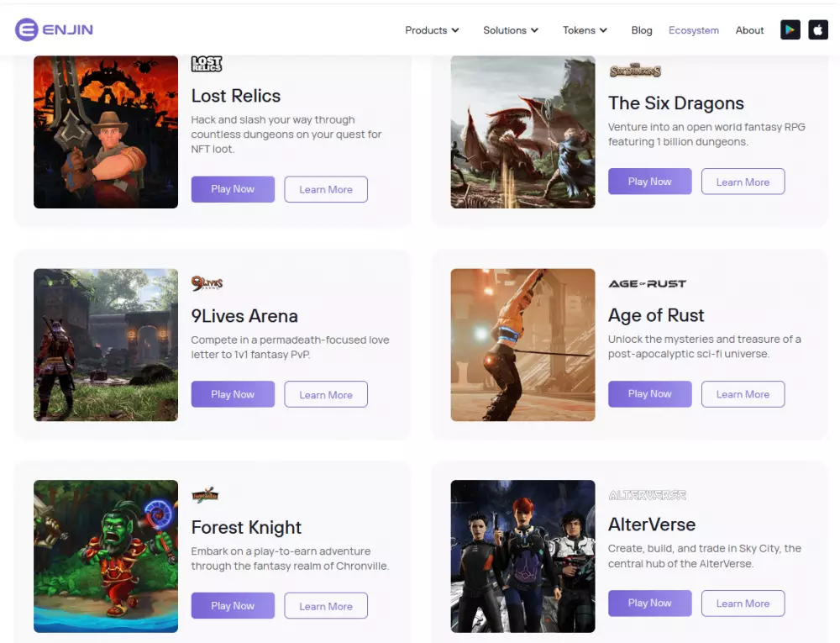Open the About page link
840x643 pixels.
pyautogui.click(x=749, y=30)
